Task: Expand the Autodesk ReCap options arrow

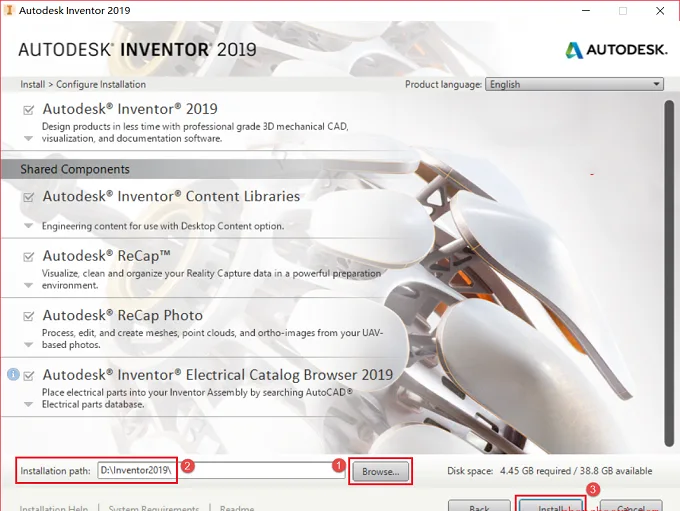Action: [29, 285]
